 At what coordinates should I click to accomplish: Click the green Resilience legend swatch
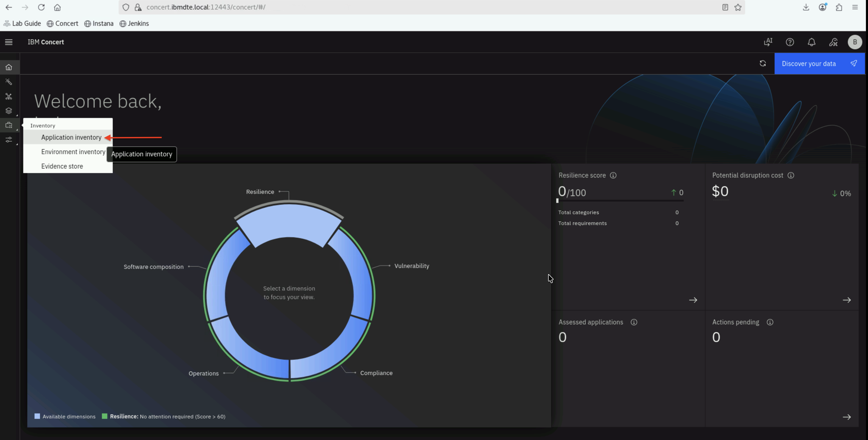(104, 416)
